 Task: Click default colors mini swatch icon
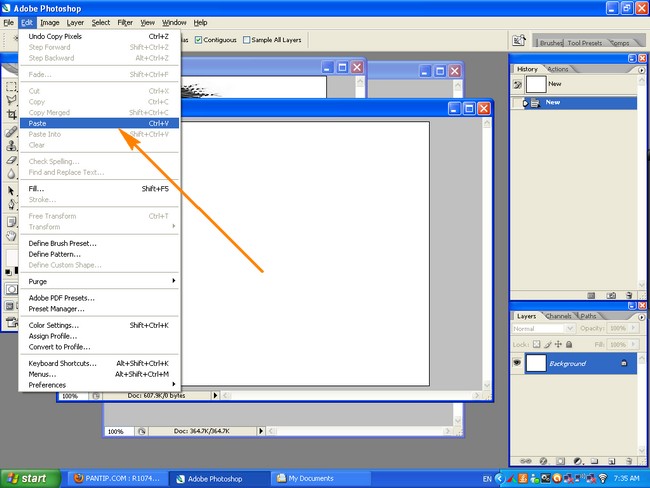[8, 272]
